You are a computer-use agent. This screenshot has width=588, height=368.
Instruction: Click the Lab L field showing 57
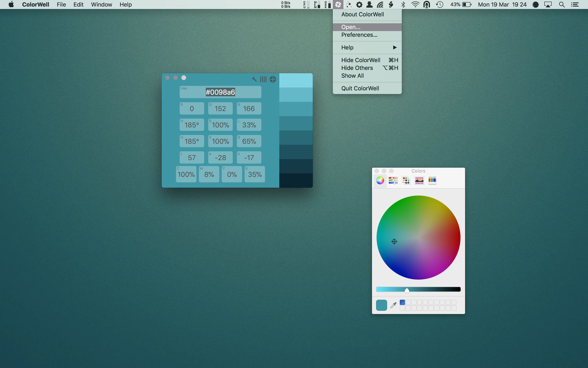pyautogui.click(x=192, y=158)
